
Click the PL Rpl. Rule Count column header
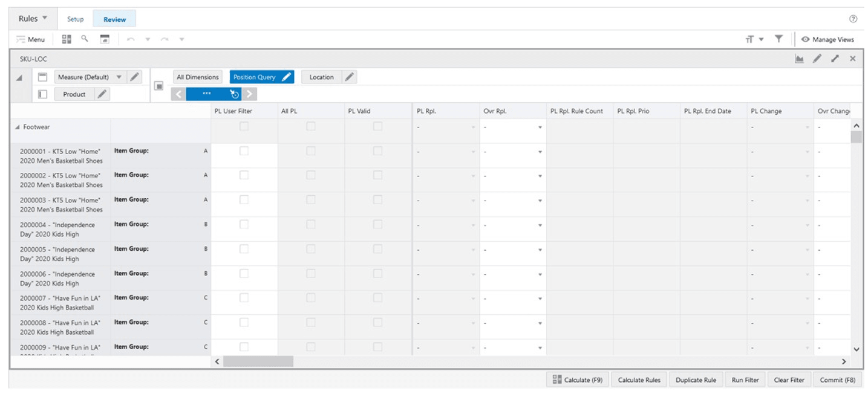pyautogui.click(x=579, y=111)
